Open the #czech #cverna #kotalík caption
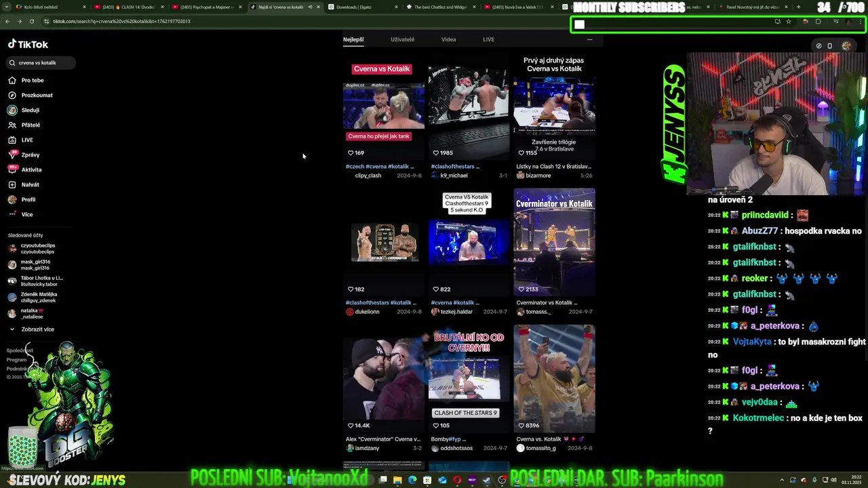The image size is (868, 488). (380, 166)
